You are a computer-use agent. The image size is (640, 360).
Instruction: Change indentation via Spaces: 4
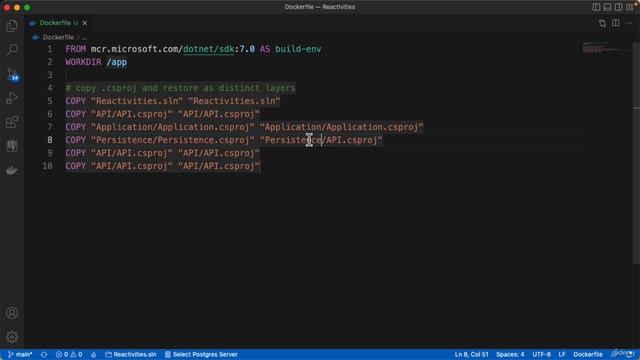510,354
